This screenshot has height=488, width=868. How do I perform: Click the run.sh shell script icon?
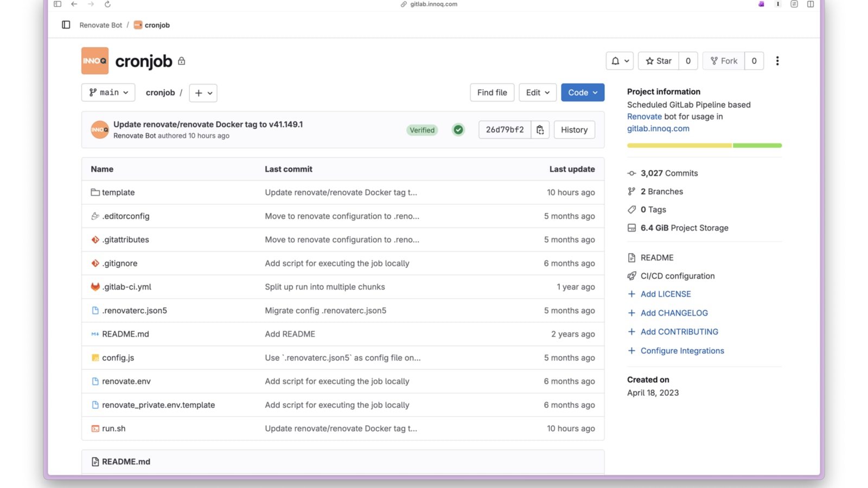(95, 428)
